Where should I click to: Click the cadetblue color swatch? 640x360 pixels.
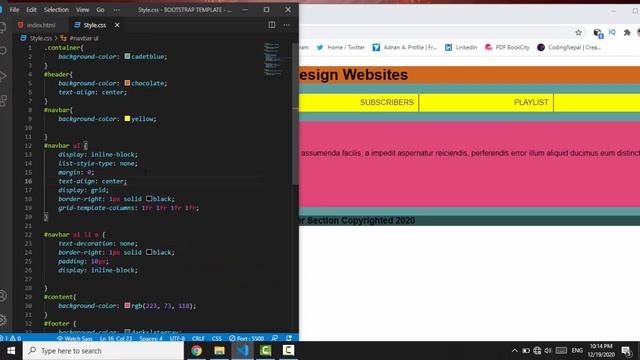[x=127, y=56]
